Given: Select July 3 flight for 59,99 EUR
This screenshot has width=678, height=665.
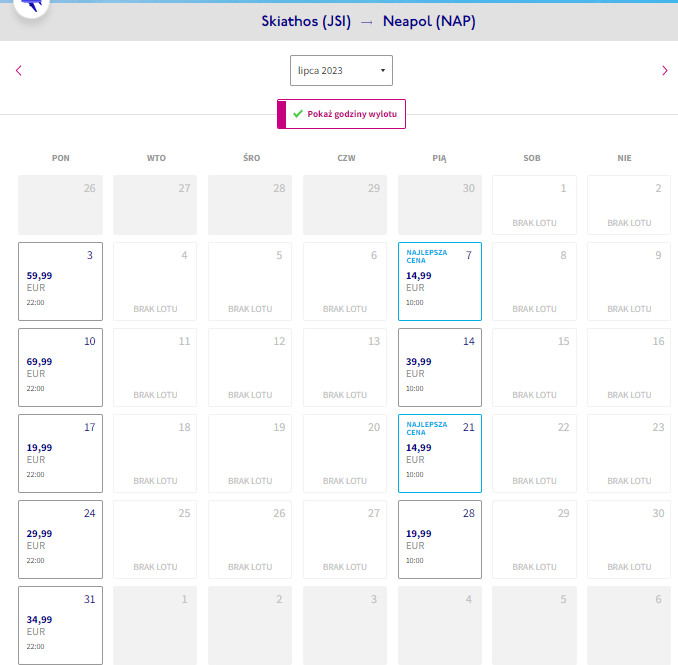Looking at the screenshot, I should click(61, 281).
